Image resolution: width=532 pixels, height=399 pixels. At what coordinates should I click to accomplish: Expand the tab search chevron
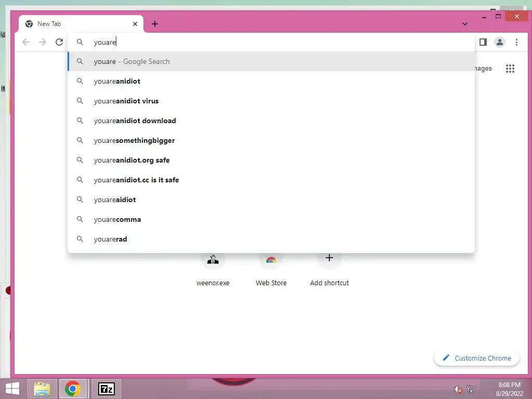[x=465, y=24]
